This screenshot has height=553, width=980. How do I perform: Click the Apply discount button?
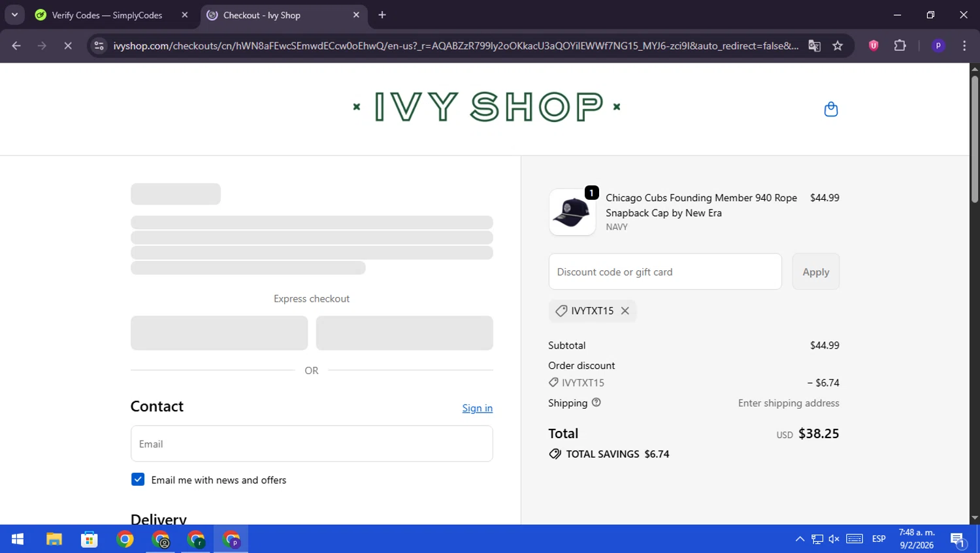tap(815, 272)
